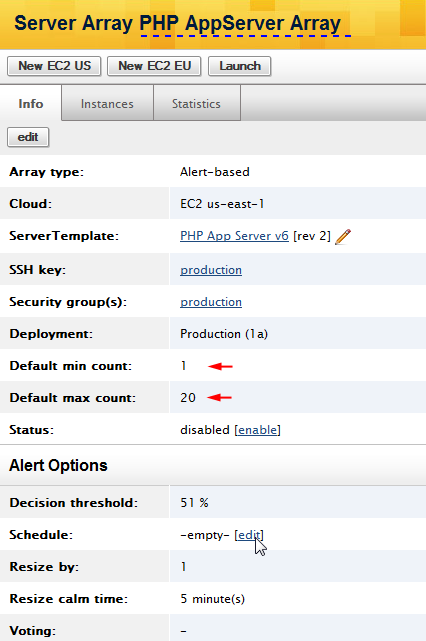Open the SSH key production link

pos(211,270)
